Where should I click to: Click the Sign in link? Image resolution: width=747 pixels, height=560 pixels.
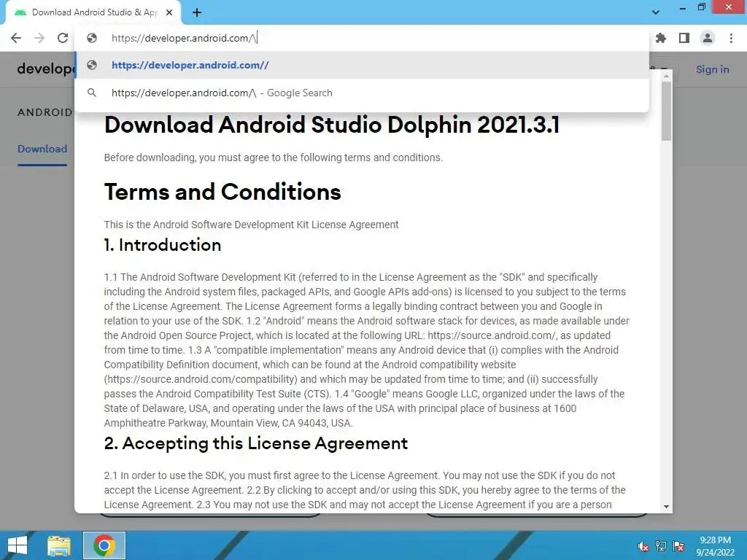click(x=712, y=69)
